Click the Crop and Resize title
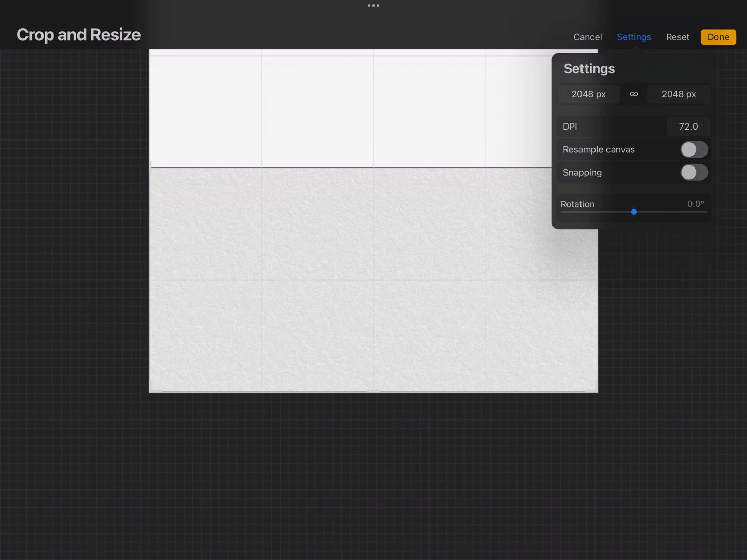The width and height of the screenshot is (747, 560). [x=79, y=35]
